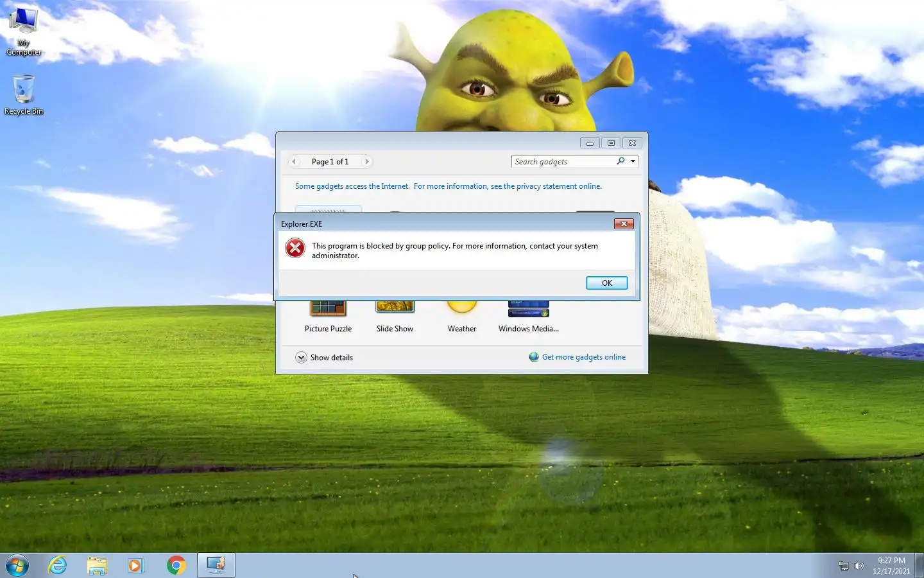Switch to the gadget gallery taskbar button
The height and width of the screenshot is (578, 924).
click(216, 565)
